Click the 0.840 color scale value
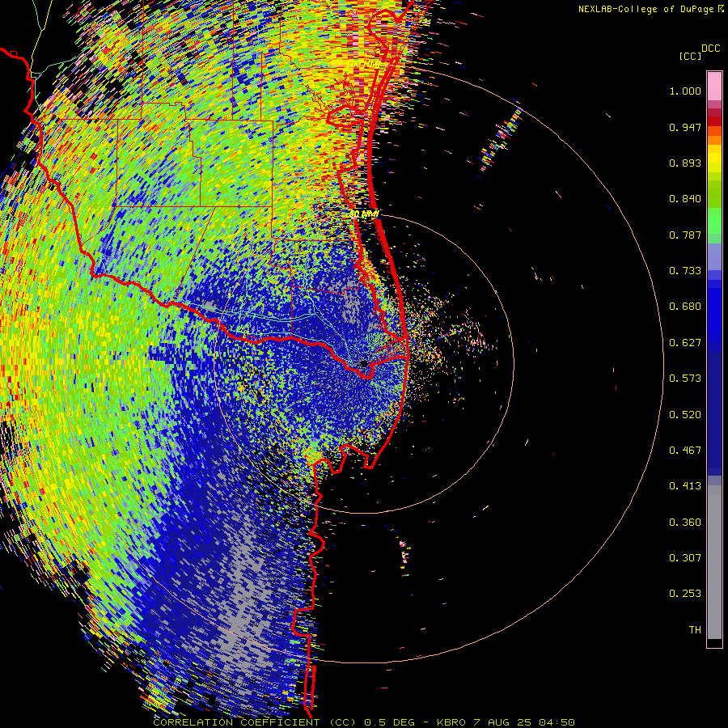 (685, 199)
